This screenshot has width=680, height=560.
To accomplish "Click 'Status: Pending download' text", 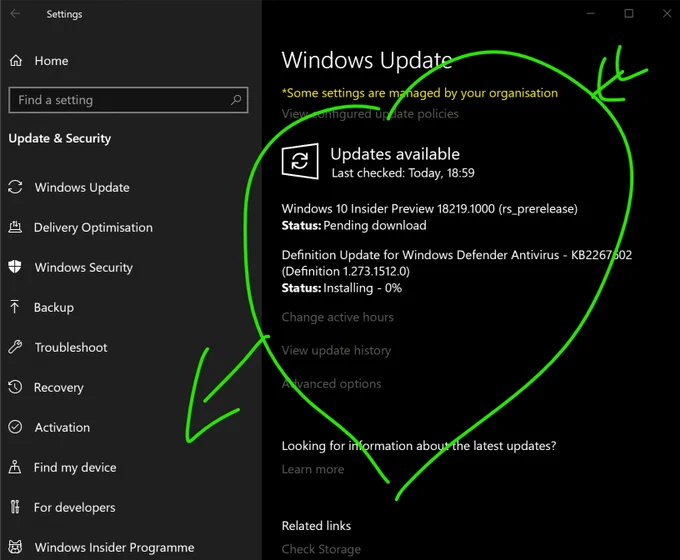I will pos(354,226).
